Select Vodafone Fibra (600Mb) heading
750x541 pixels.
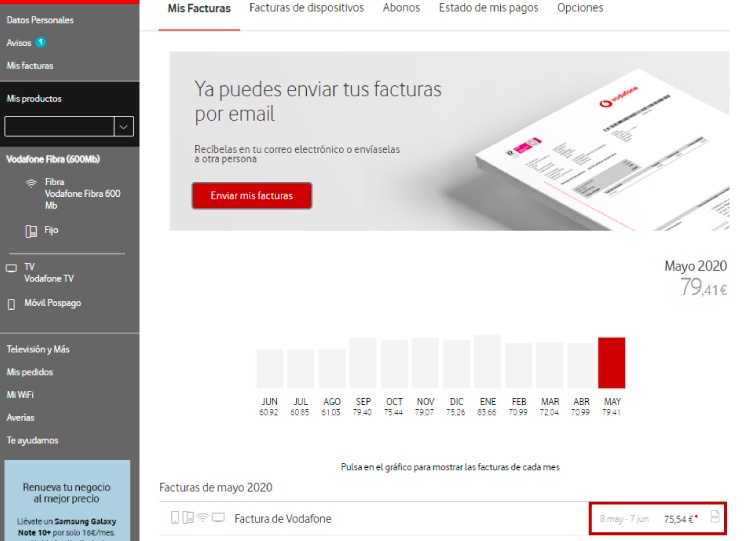click(x=53, y=159)
